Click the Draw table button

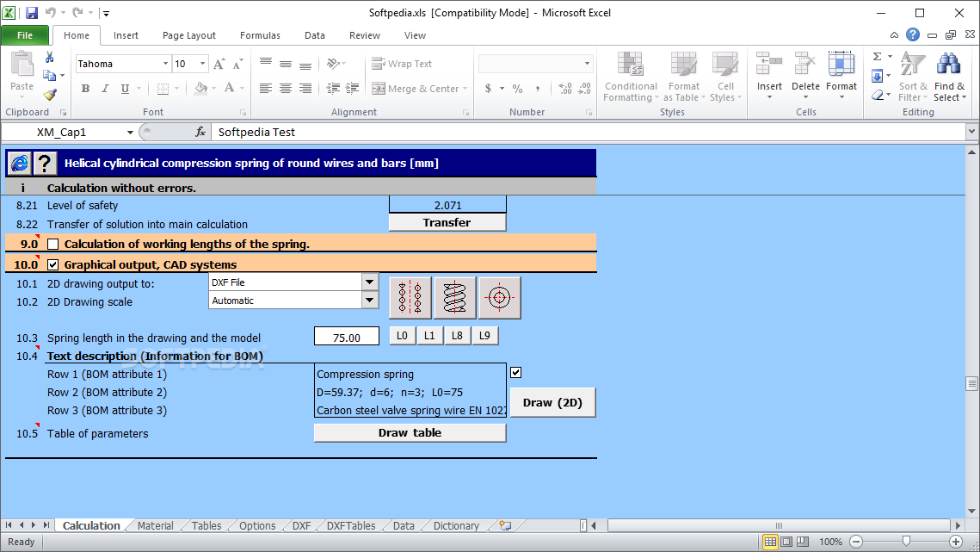(x=410, y=433)
